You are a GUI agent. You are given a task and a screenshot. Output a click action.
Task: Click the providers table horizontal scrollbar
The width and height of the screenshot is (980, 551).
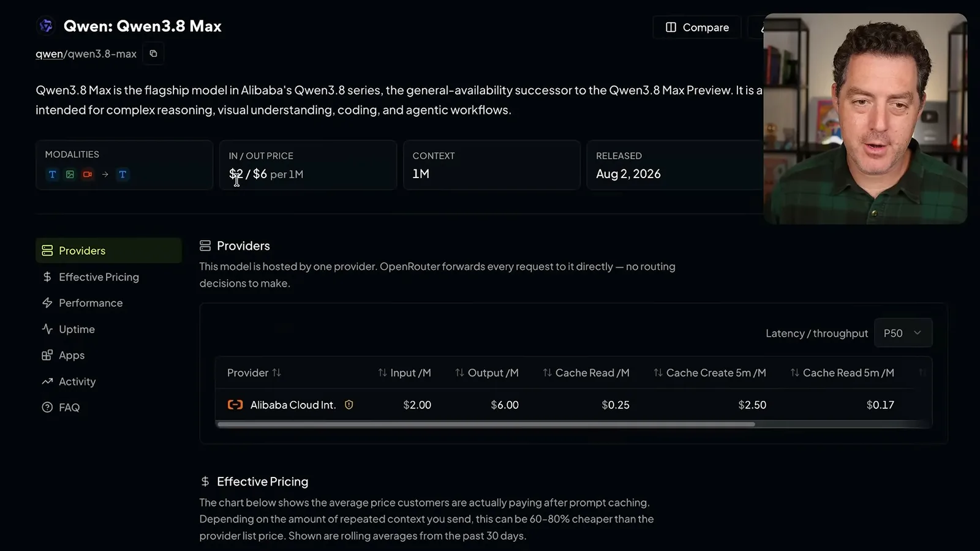(486, 424)
